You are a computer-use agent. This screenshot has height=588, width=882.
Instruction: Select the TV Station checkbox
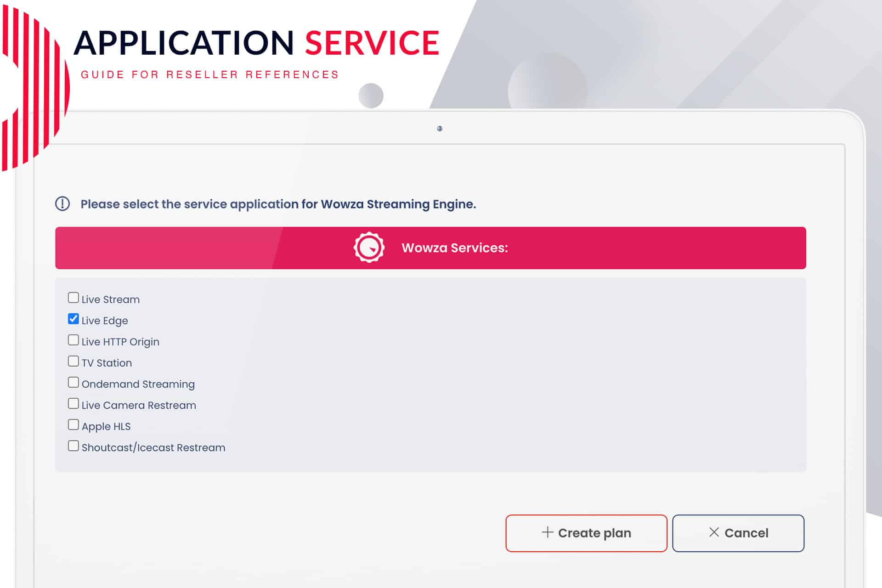73,361
